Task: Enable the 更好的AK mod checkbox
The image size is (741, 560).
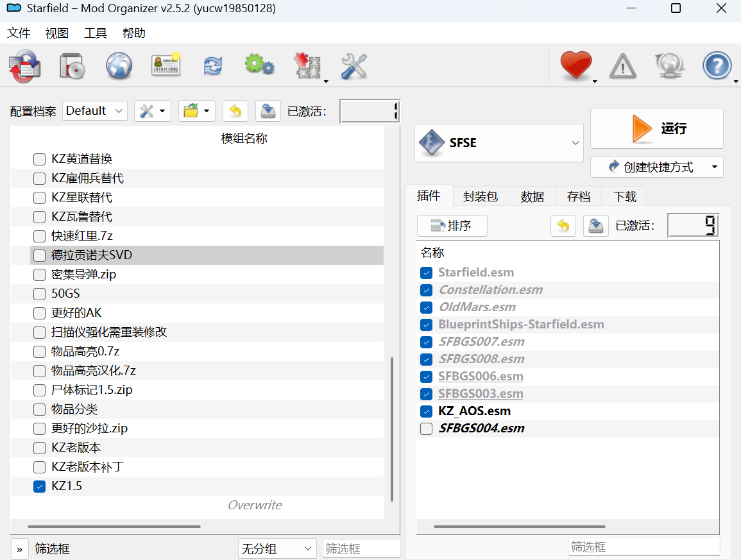Action: pyautogui.click(x=40, y=313)
